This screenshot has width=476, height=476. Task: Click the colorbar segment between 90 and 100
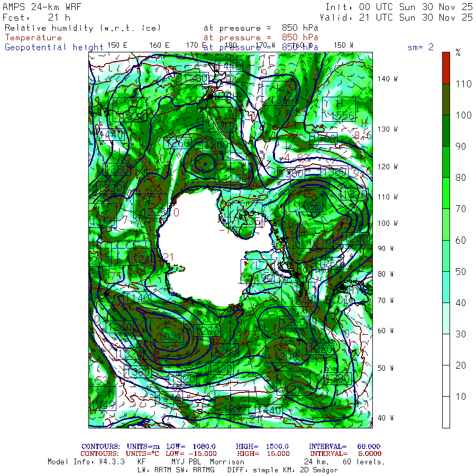[x=446, y=131]
